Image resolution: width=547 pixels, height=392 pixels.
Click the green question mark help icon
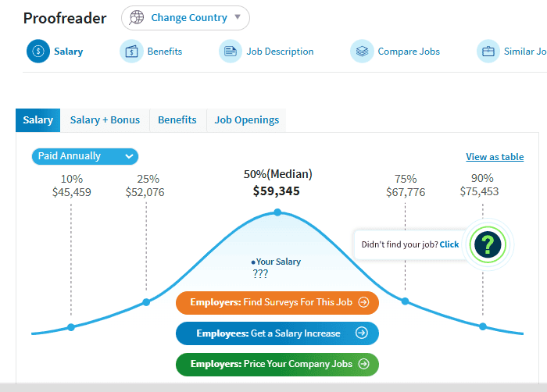point(488,244)
